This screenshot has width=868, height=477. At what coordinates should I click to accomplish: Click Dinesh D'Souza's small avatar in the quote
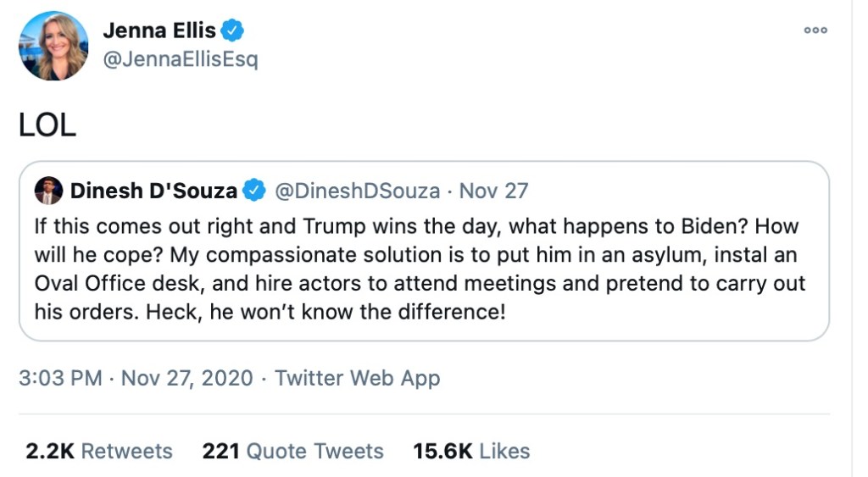tap(48, 191)
